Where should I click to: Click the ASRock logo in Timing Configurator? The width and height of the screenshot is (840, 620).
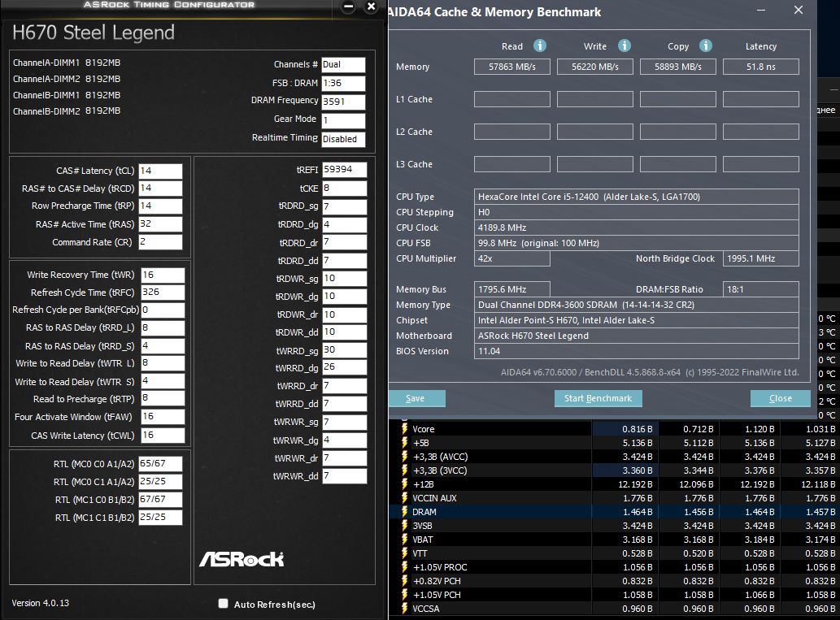click(x=242, y=559)
